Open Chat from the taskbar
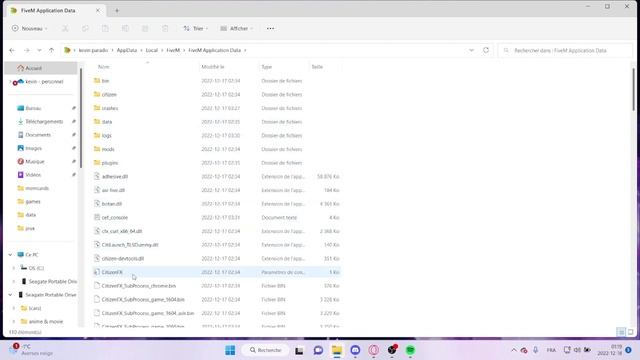This screenshot has height=360, width=640. coord(318,350)
